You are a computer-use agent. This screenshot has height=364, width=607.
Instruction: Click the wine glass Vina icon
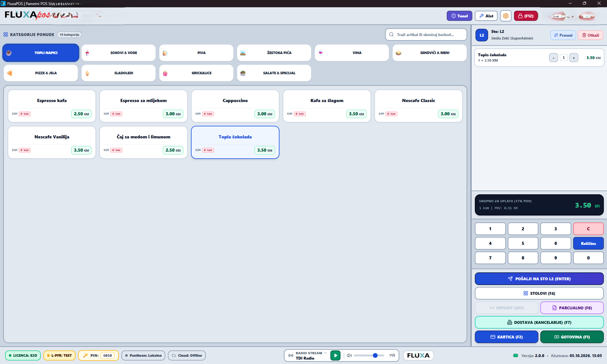coord(321,53)
